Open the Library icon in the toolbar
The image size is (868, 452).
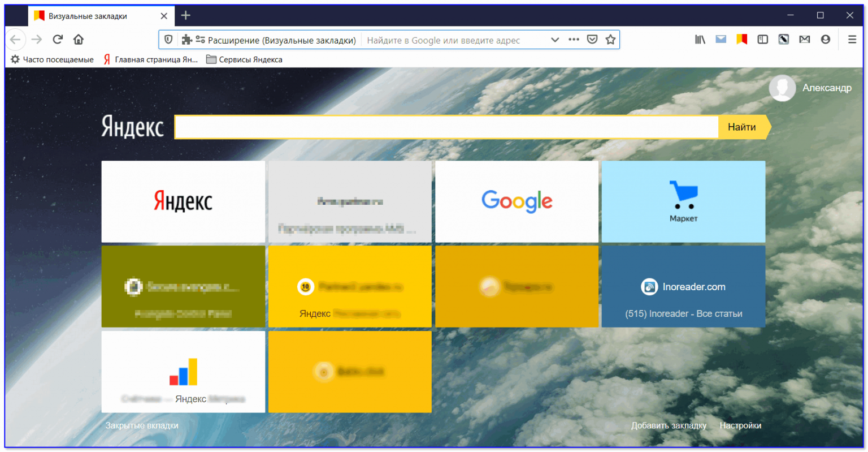pos(700,40)
